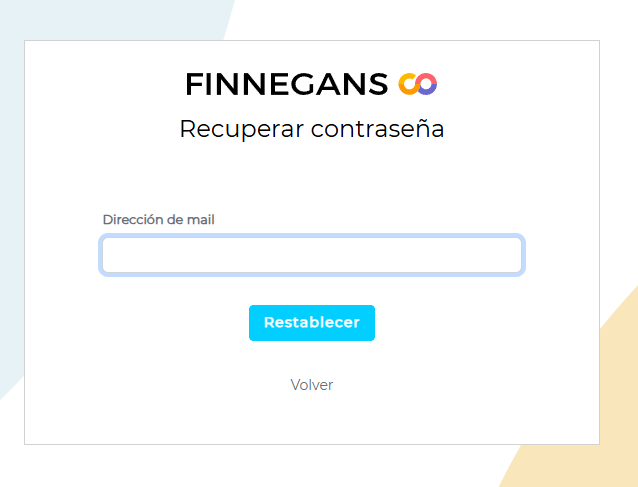This screenshot has width=638, height=487.
Task: Focus the email address input field
Action: click(311, 255)
